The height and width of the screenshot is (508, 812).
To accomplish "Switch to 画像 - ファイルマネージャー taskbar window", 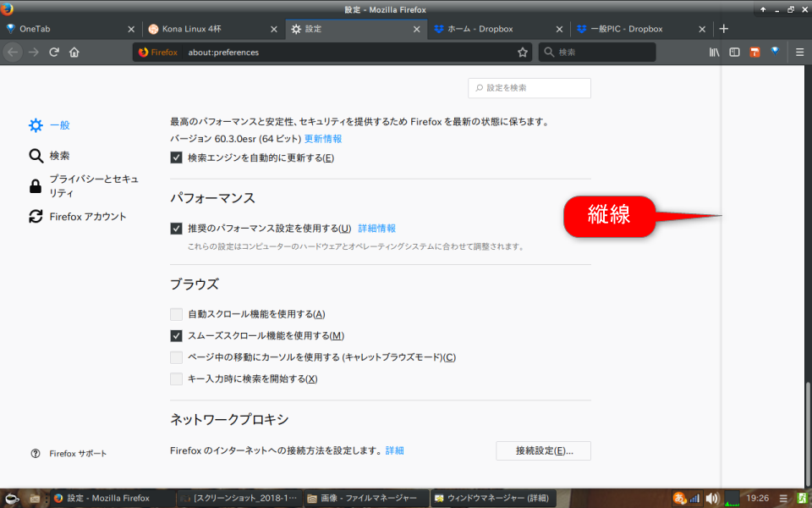I will [366, 499].
